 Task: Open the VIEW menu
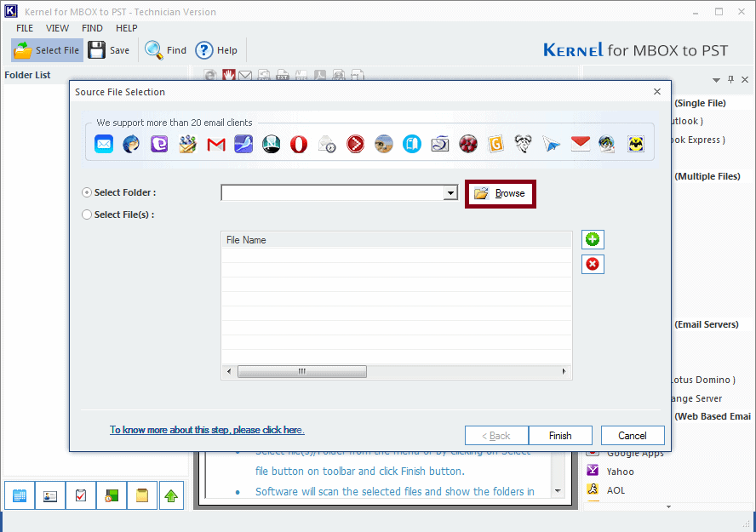coord(57,28)
